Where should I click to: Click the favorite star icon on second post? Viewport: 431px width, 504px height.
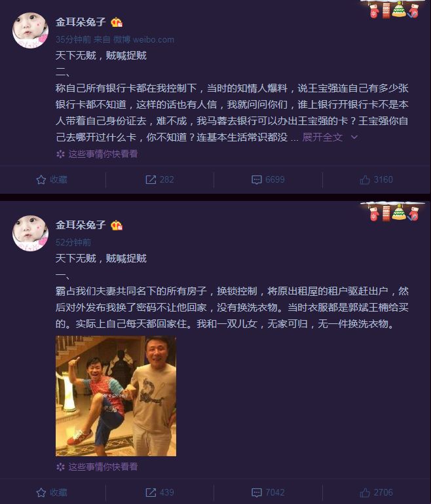tap(41, 492)
